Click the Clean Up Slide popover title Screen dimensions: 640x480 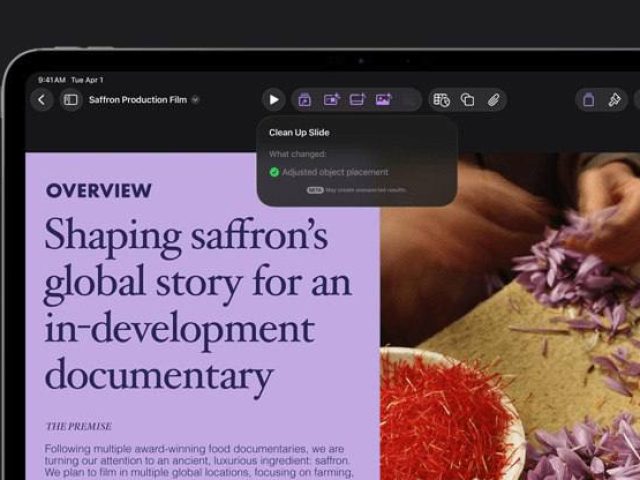(299, 132)
